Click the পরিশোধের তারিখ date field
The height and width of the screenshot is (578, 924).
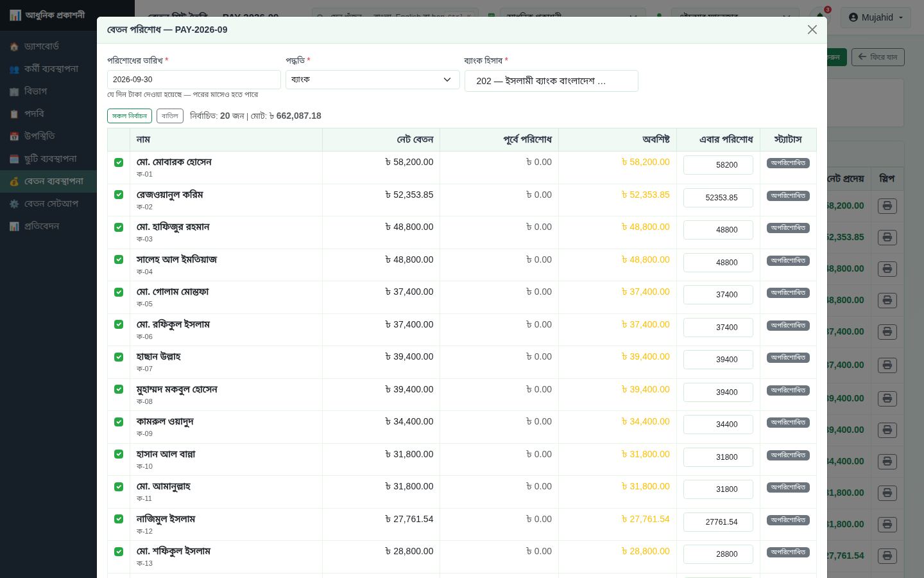(194, 80)
